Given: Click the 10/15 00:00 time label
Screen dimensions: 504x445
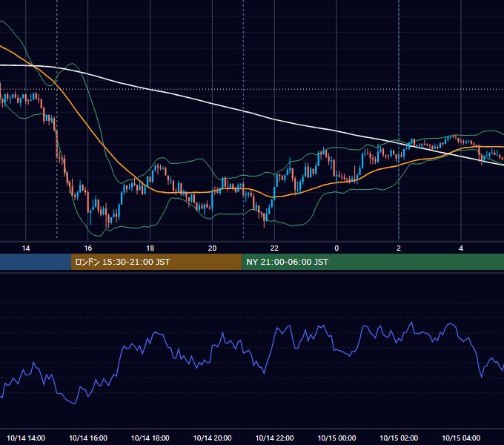Looking at the screenshot, I should 336,438.
